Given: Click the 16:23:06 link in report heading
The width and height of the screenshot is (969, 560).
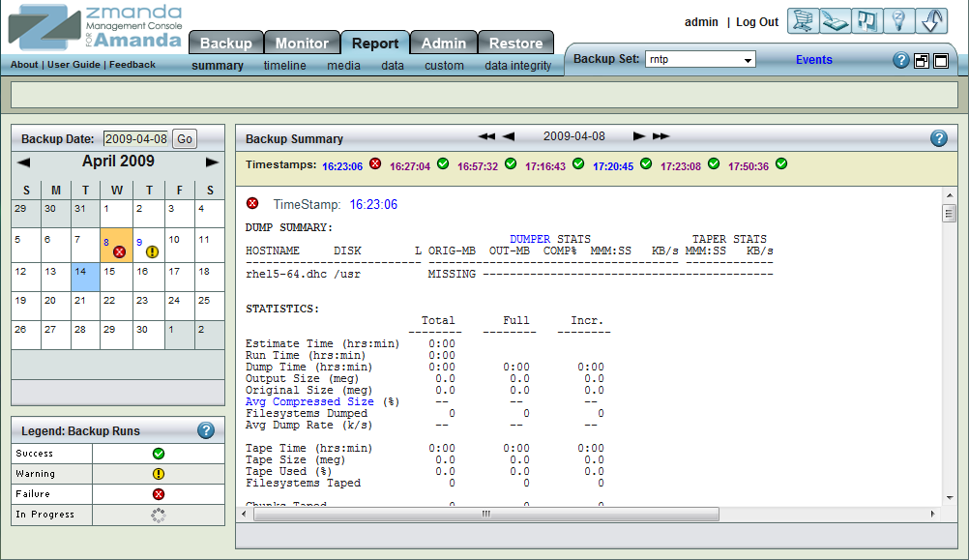Looking at the screenshot, I should coord(373,205).
